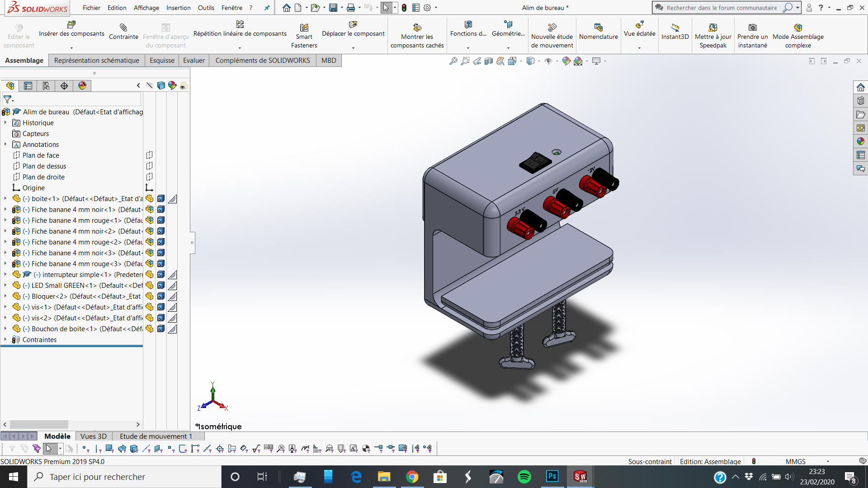Click the Rebuild traffic light icon
The height and width of the screenshot is (488, 868).
tap(404, 8)
